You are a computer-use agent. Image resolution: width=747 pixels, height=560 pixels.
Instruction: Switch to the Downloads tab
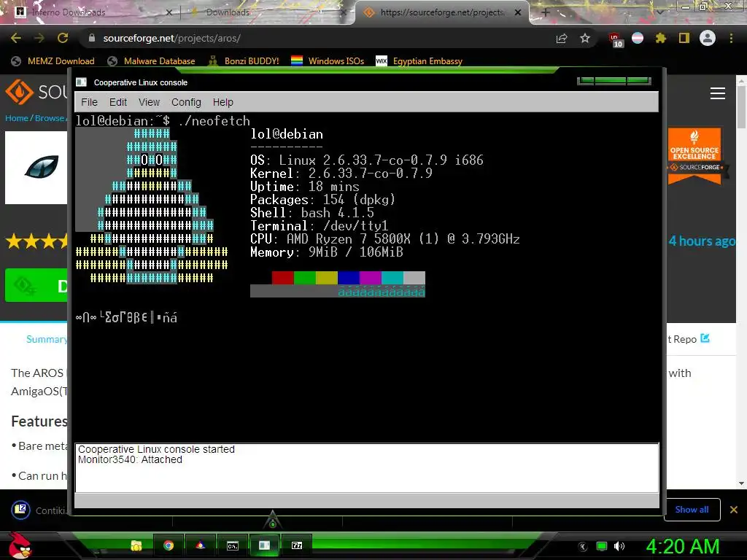[x=267, y=12]
